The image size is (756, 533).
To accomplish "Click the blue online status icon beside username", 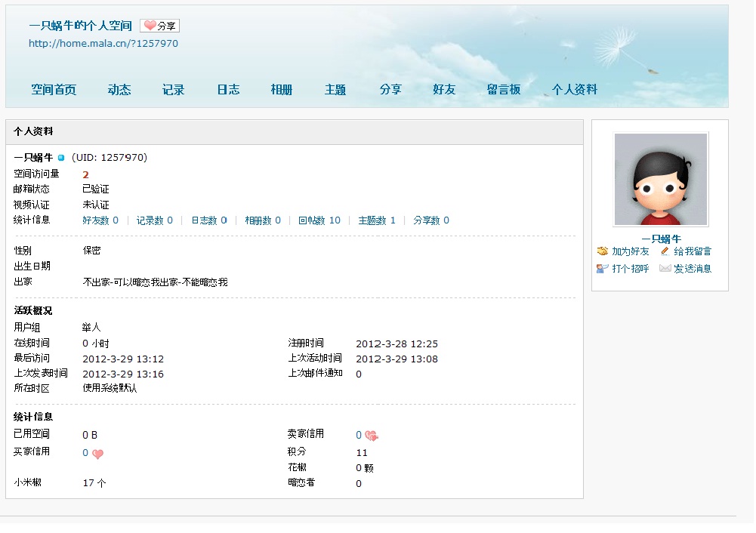I will (61, 159).
